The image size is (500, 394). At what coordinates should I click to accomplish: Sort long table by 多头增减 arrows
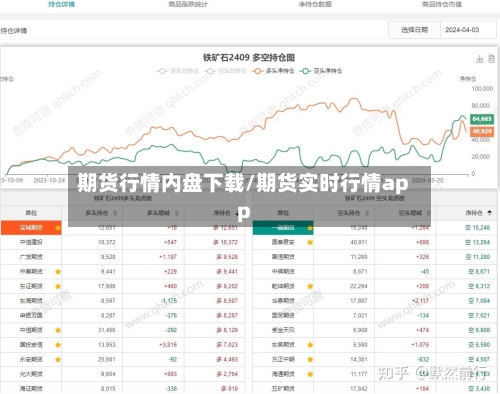(x=177, y=213)
